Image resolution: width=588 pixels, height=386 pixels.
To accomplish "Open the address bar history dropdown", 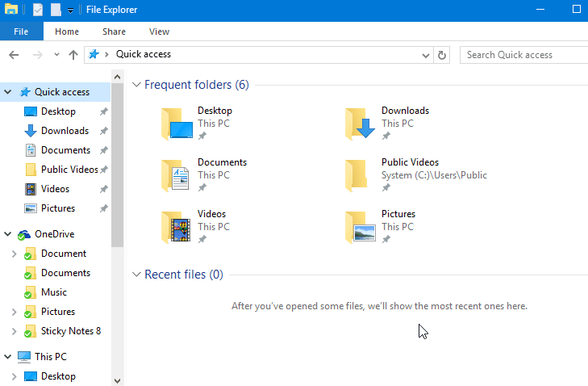I will [427, 55].
